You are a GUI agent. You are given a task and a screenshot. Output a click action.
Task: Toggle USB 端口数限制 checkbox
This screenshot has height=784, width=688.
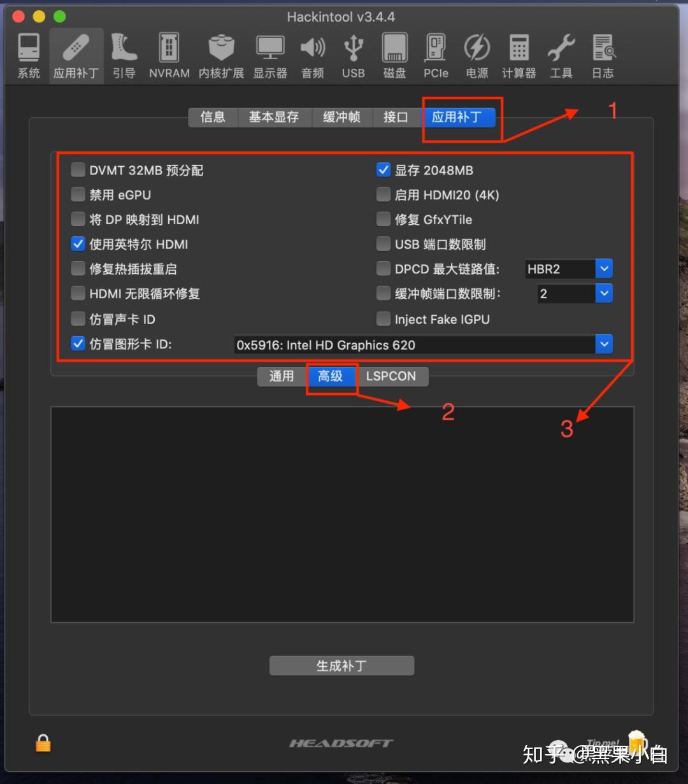tap(383, 244)
